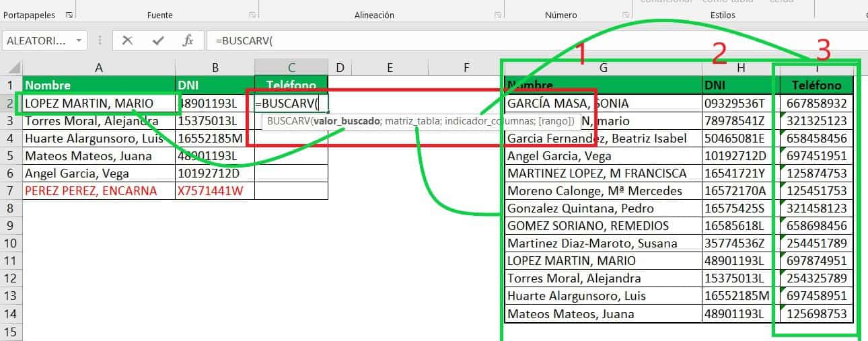Image resolution: width=868 pixels, height=341 pixels.
Task: Select column E header
Action: point(390,68)
